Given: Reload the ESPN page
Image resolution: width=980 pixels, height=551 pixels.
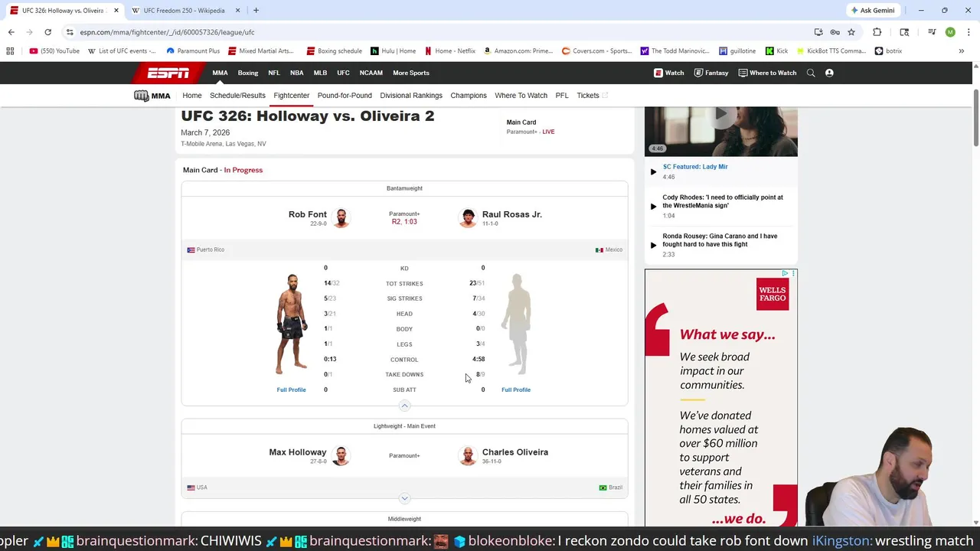Looking at the screenshot, I should point(47,32).
